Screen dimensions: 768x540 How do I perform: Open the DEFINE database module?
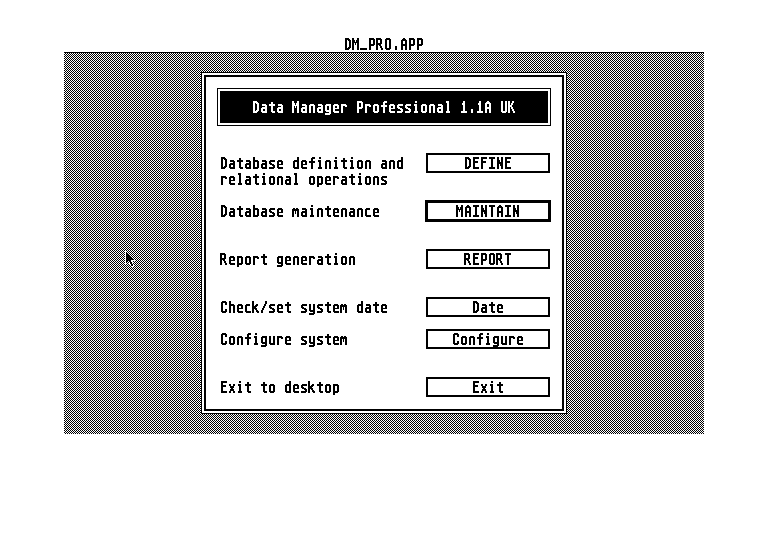click(488, 163)
